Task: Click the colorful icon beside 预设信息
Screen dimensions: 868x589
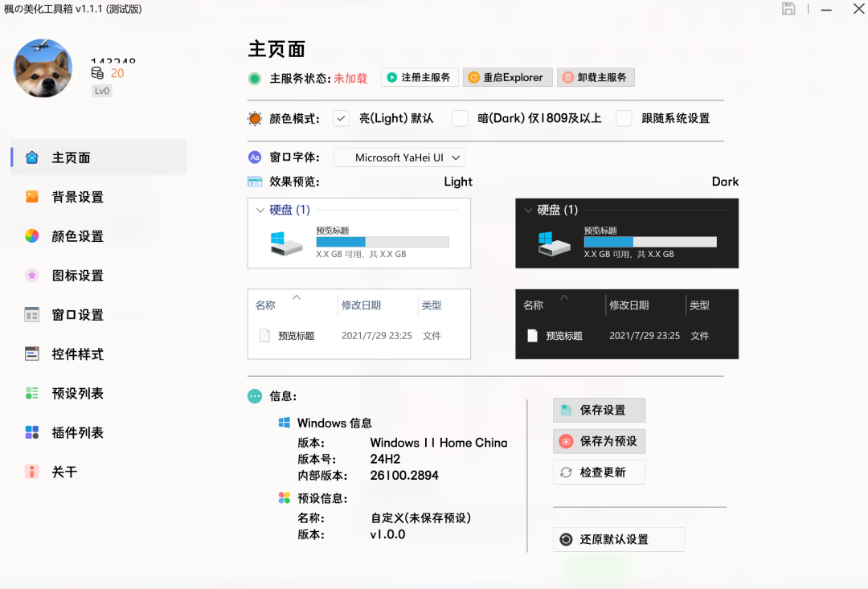Action: (x=285, y=498)
